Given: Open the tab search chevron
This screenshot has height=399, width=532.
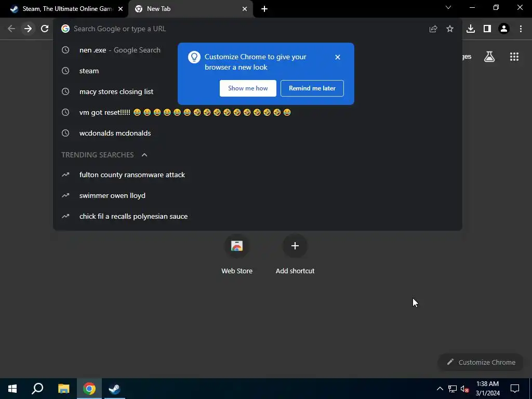Looking at the screenshot, I should pyautogui.click(x=448, y=7).
